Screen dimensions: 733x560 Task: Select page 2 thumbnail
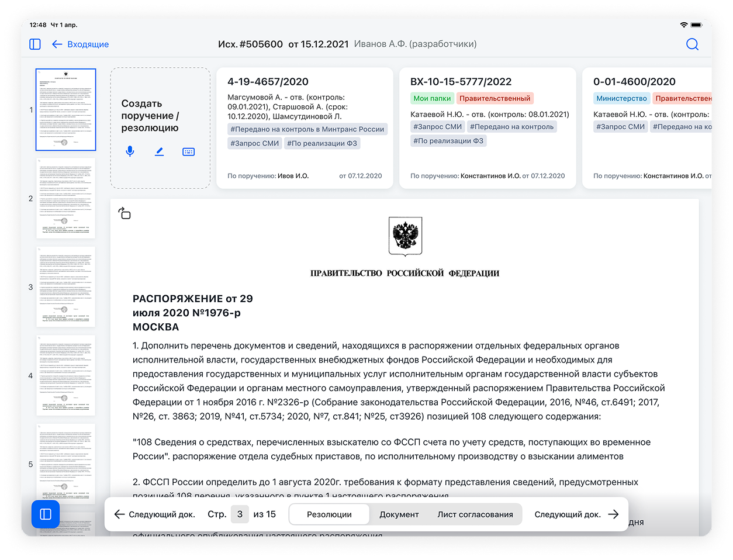point(65,198)
